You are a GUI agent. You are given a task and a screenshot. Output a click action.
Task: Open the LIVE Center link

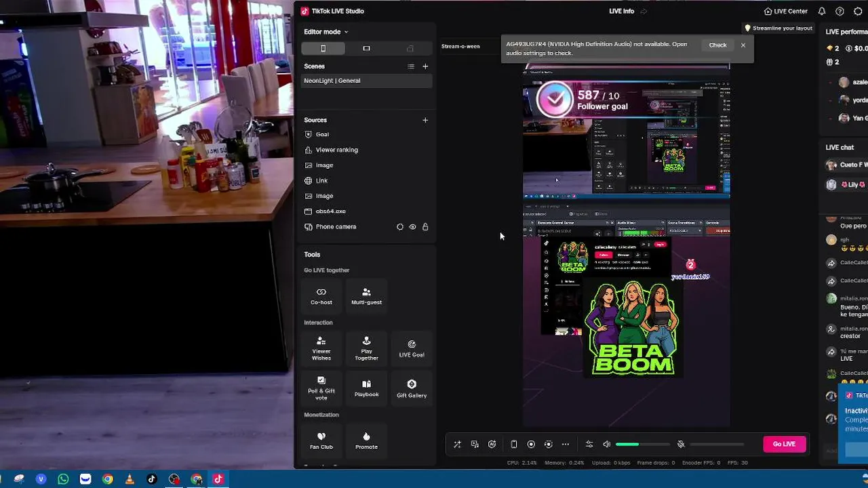click(x=785, y=12)
